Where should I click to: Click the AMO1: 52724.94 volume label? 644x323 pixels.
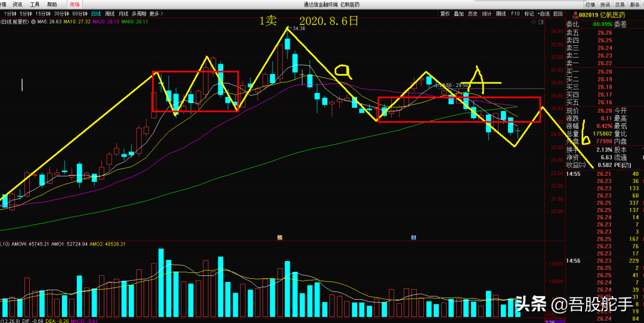[x=68, y=244]
